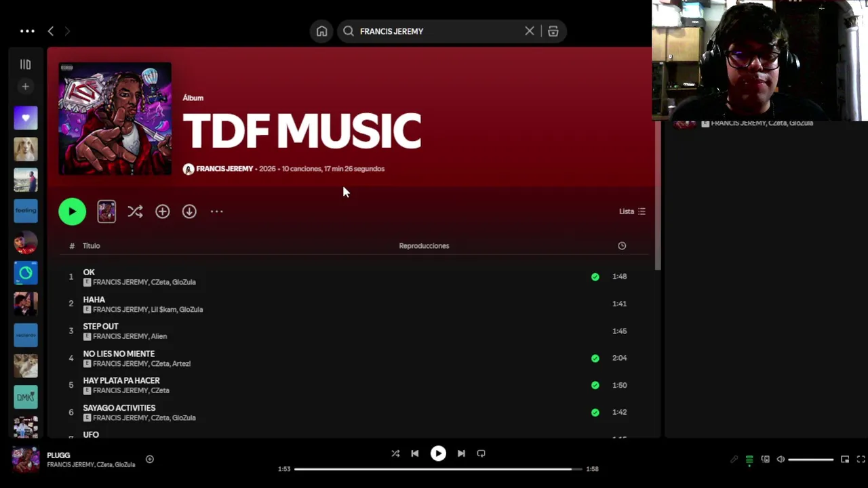Toggle shuffle for the album

(x=135, y=211)
